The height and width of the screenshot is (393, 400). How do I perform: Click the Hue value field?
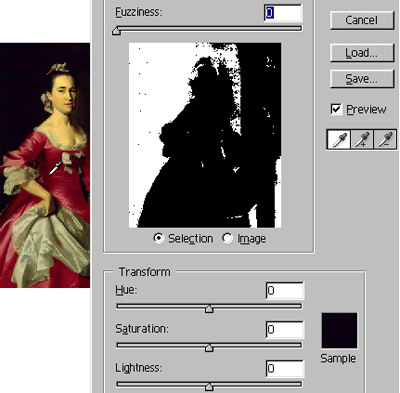(285, 290)
